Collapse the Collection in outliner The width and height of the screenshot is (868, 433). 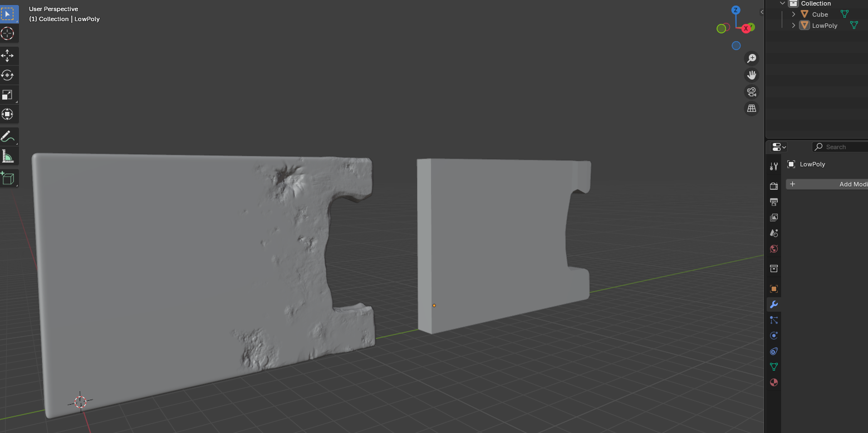click(x=782, y=3)
